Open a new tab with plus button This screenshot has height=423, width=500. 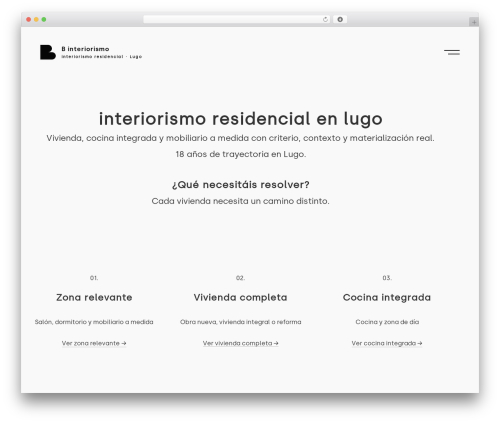click(x=474, y=22)
